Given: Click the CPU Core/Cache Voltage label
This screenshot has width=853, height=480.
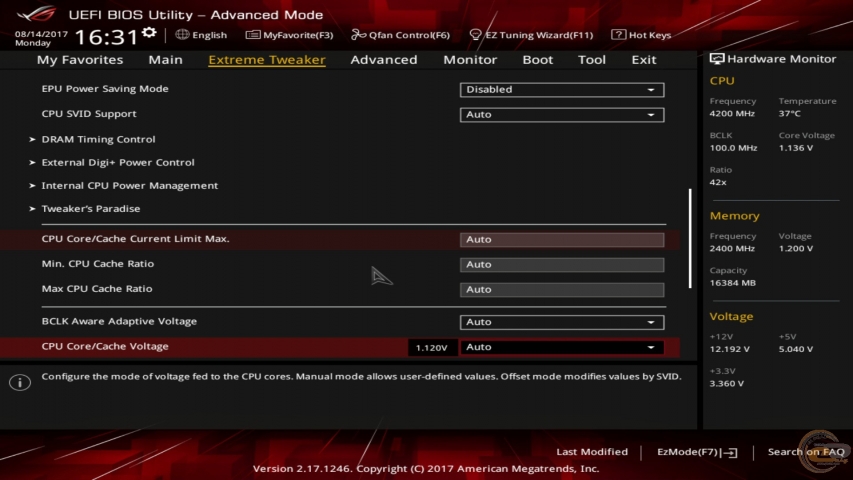Looking at the screenshot, I should [x=105, y=346].
